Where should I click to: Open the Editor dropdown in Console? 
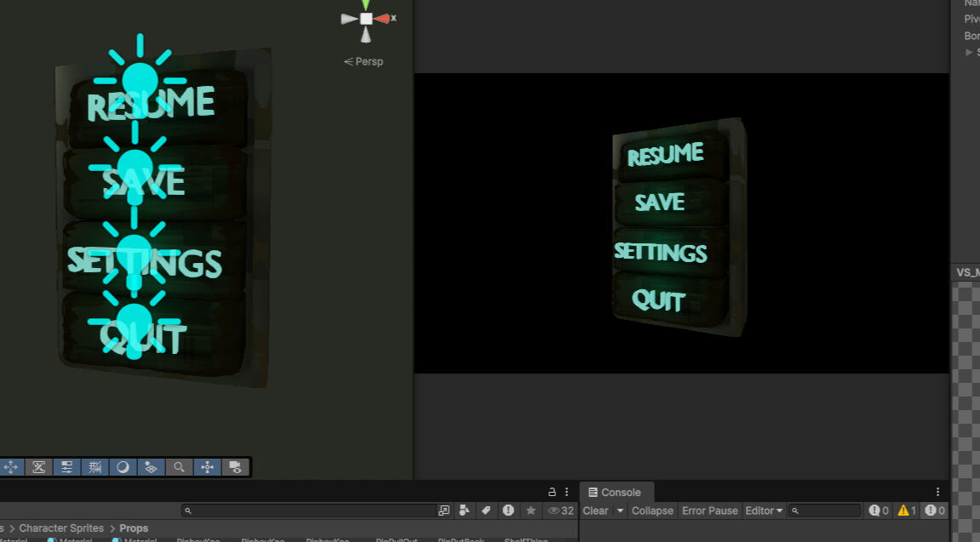pyautogui.click(x=764, y=511)
